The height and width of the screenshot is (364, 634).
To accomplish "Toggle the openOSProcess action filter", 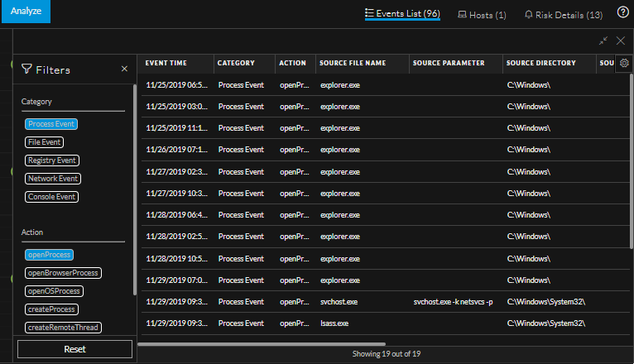I will click(x=54, y=291).
